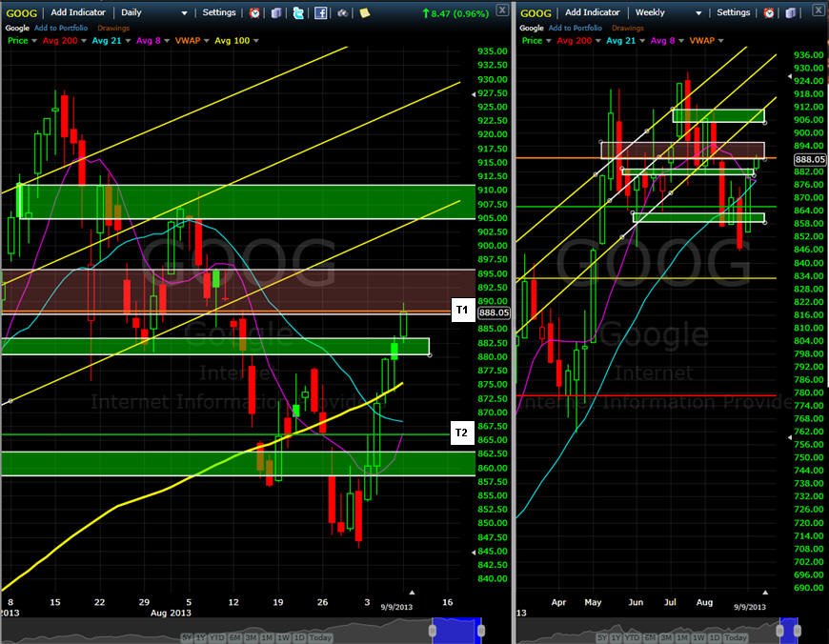Select 1M range on Weekly chart
This screenshot has height=644, width=829.
(x=682, y=637)
